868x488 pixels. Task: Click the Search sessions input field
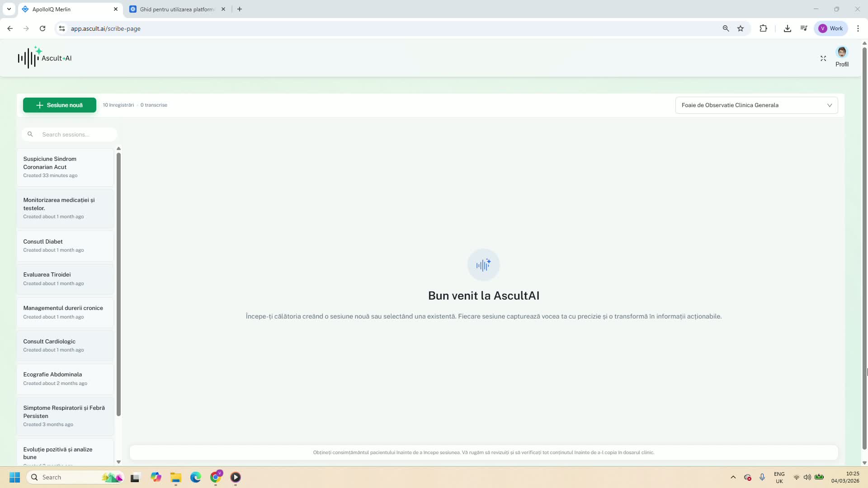point(75,134)
